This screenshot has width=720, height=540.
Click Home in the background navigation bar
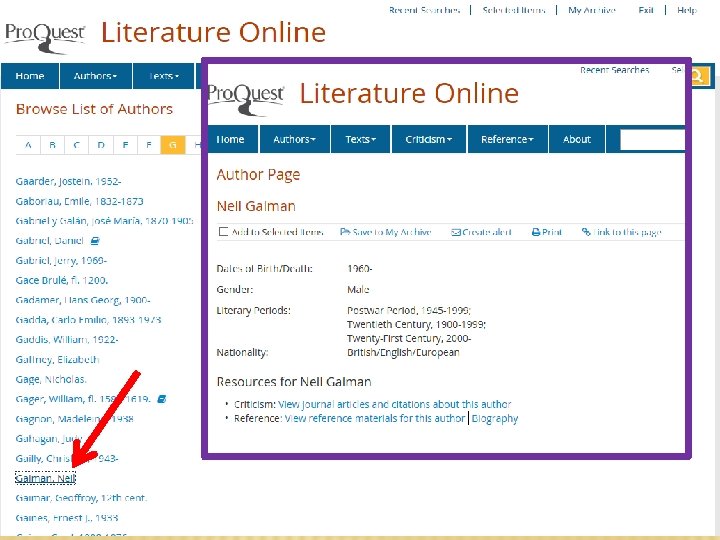(x=30, y=76)
